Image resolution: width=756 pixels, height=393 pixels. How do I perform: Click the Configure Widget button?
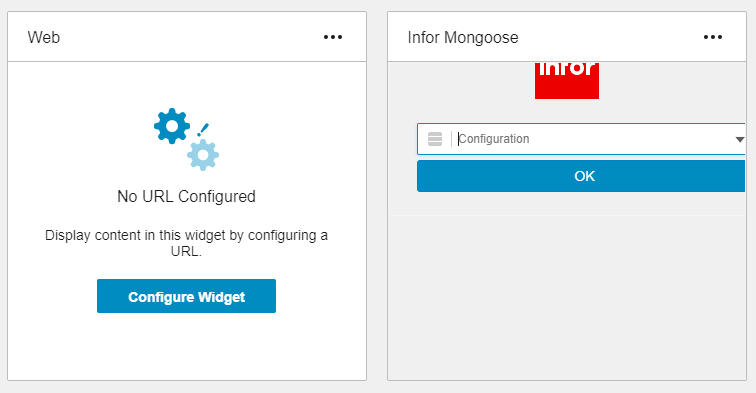[187, 296]
